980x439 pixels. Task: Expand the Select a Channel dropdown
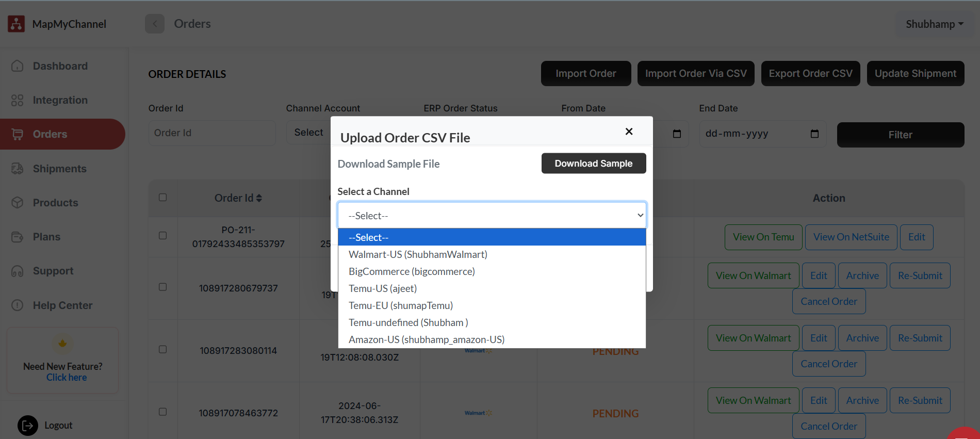[492, 216]
